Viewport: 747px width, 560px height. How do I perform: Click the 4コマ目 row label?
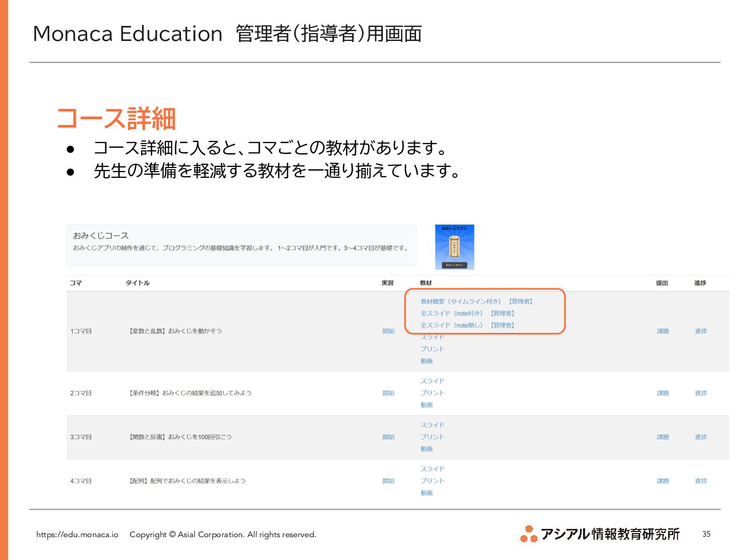pos(81,481)
